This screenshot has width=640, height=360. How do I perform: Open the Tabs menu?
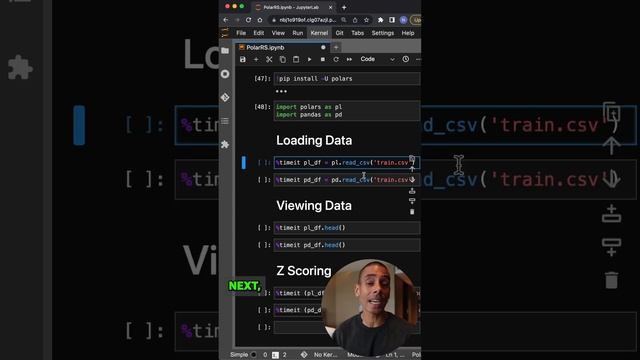tap(358, 33)
